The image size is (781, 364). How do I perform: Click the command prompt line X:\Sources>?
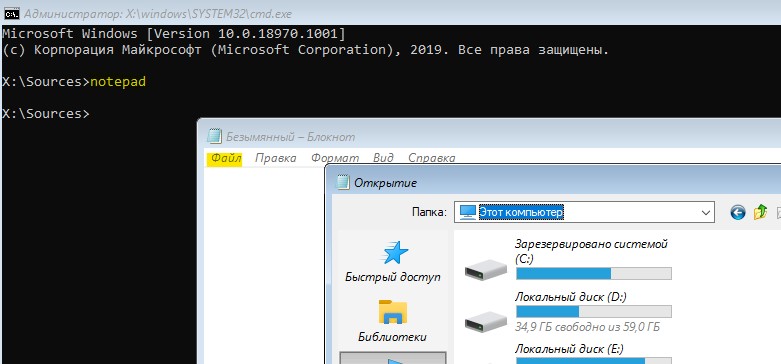pos(46,114)
